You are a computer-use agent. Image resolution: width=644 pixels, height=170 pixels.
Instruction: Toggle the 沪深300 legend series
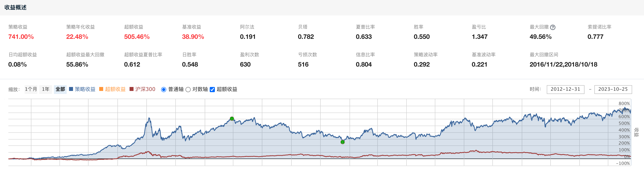[145, 89]
